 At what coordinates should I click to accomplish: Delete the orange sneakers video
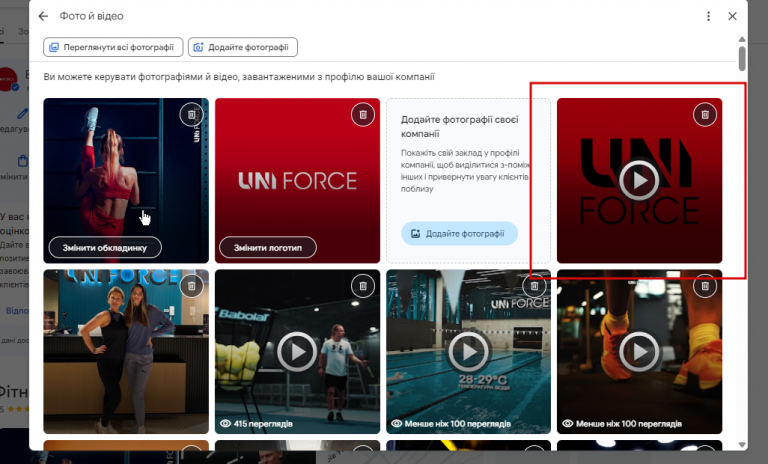pos(705,286)
